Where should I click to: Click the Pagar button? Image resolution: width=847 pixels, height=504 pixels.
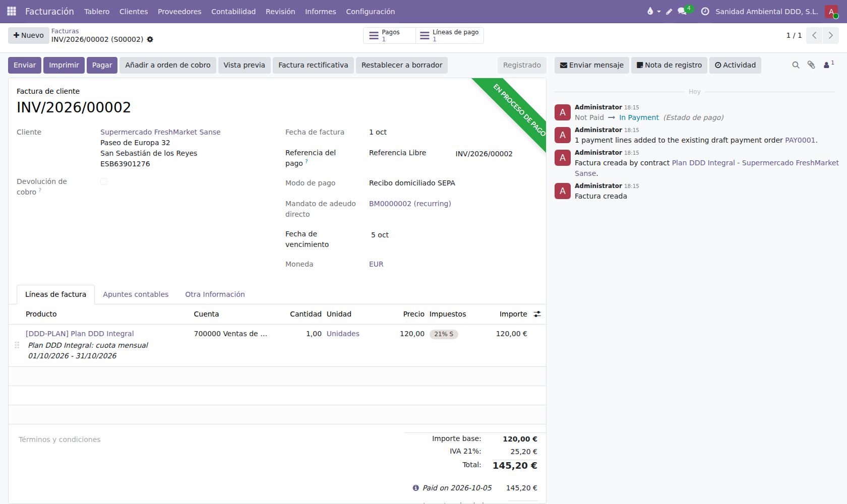(x=102, y=65)
